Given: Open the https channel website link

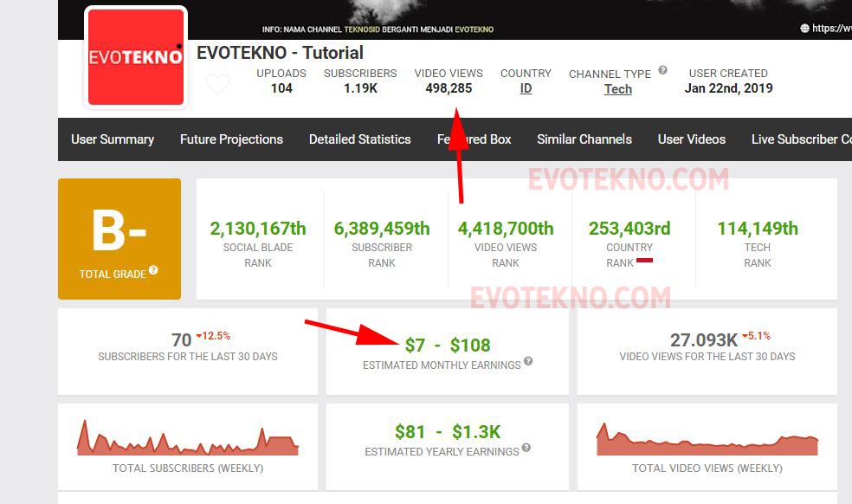Looking at the screenshot, I should point(831,29).
